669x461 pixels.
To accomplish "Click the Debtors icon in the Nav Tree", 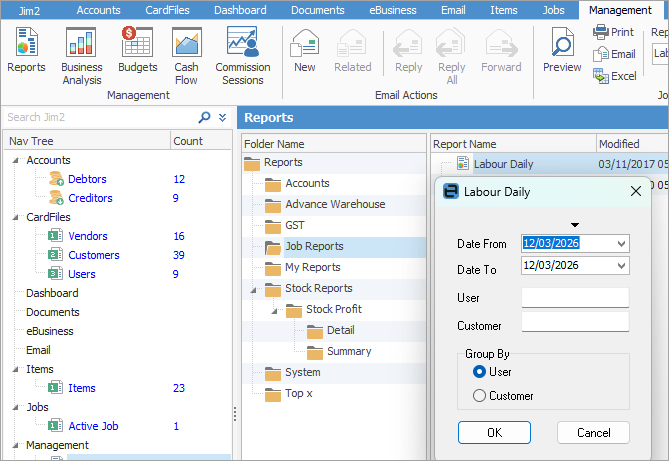I will click(56, 179).
